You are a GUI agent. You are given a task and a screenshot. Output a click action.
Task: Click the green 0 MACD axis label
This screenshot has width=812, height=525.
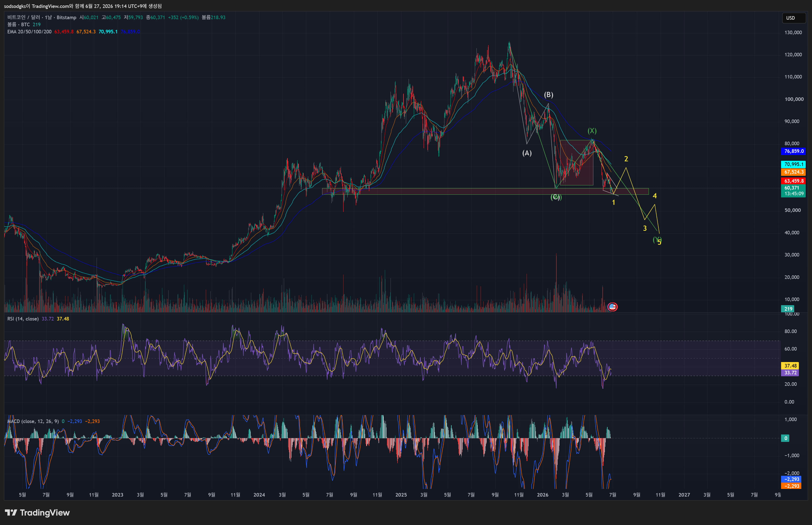[785, 438]
